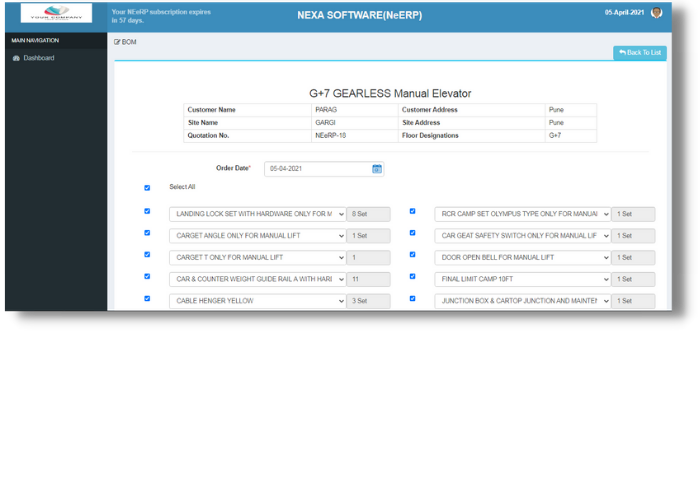This screenshot has height=500, width=700.
Task: Click the Main Navigation header
Action: 35,40
